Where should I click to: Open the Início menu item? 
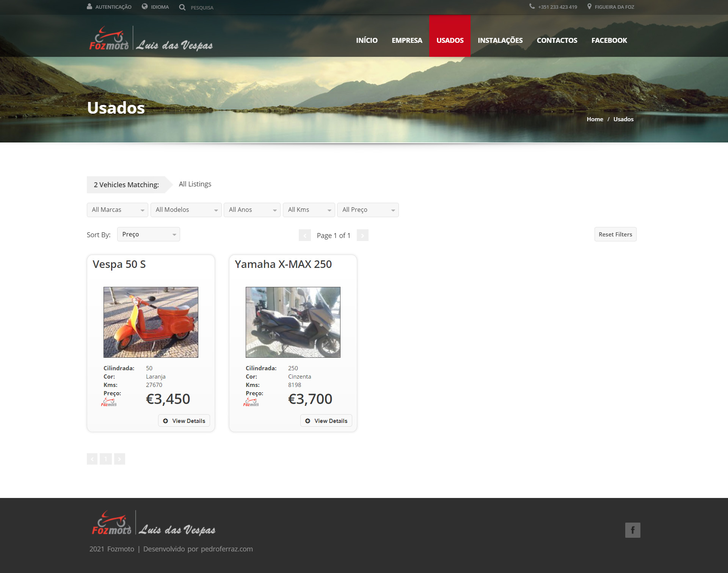[367, 40]
